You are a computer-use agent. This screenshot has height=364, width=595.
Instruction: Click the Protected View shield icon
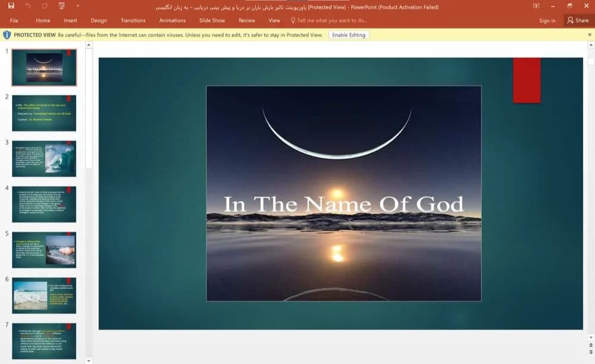(7, 35)
